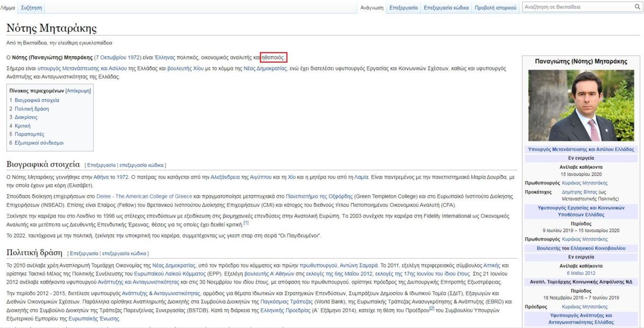
Task: Jump to Πολιτική δράση in contents
Action: (x=32, y=109)
